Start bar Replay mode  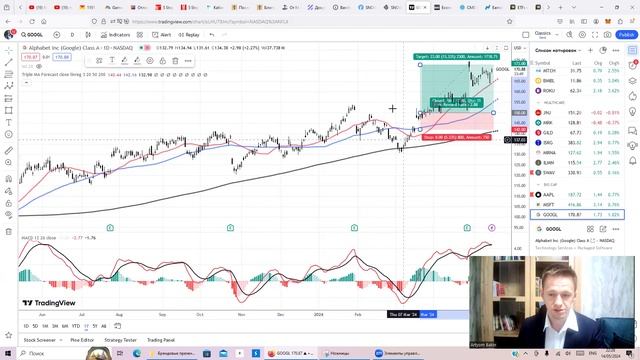click(189, 35)
